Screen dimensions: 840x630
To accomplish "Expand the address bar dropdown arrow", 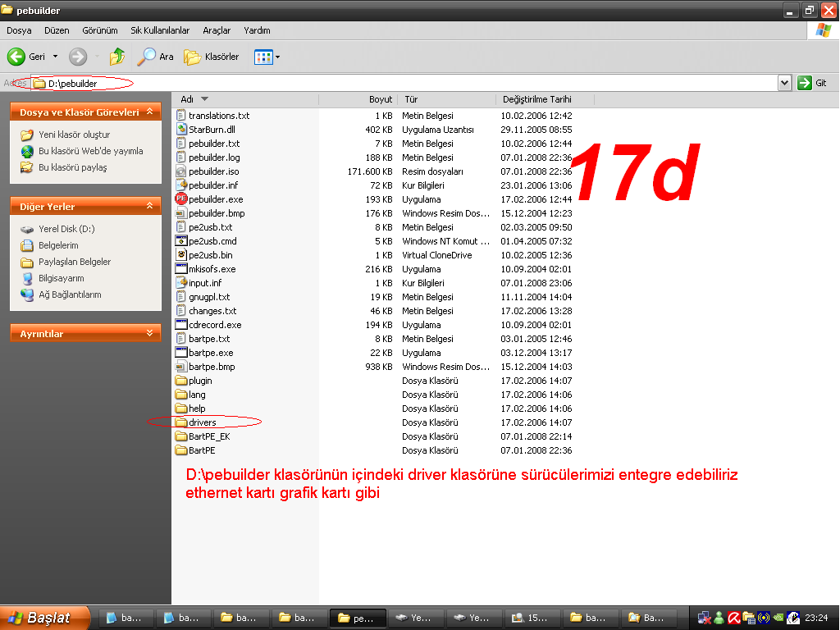I will click(784, 83).
